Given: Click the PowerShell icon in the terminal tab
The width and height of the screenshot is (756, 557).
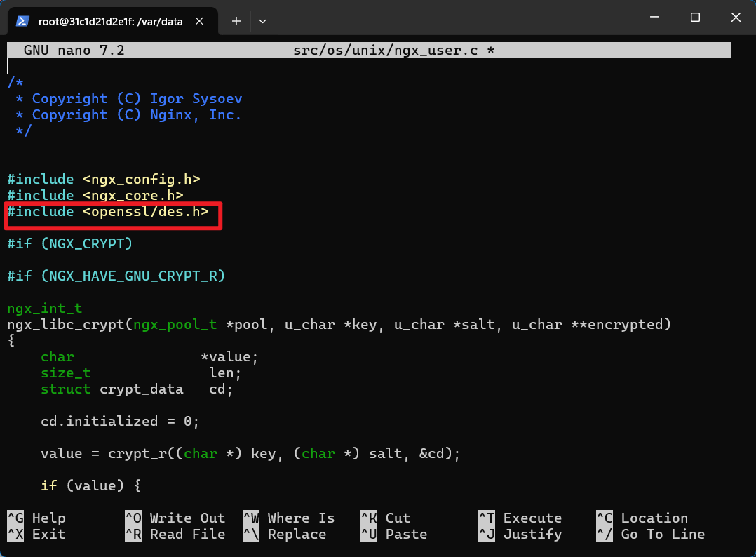Looking at the screenshot, I should (x=22, y=21).
